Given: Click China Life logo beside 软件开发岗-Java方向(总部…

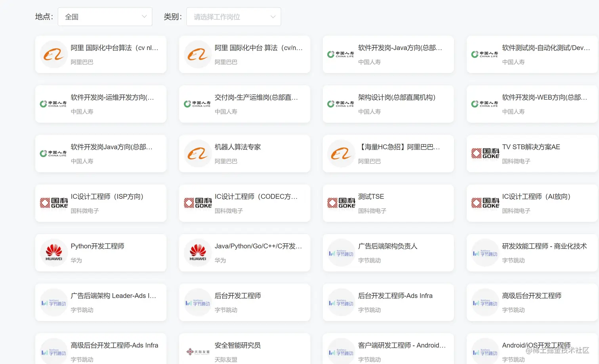Looking at the screenshot, I should click(x=341, y=54).
